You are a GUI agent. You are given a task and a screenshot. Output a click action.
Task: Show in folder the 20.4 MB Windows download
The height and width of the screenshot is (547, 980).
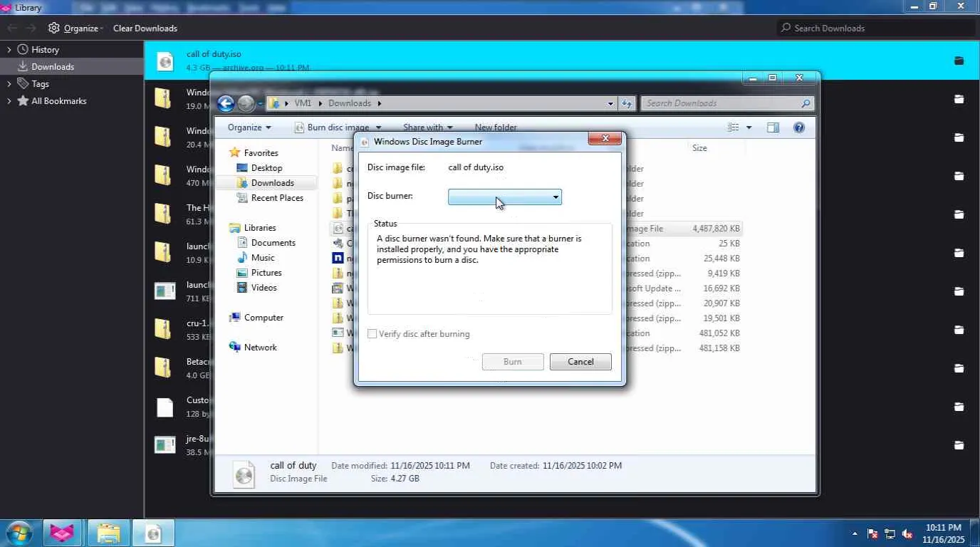click(959, 137)
